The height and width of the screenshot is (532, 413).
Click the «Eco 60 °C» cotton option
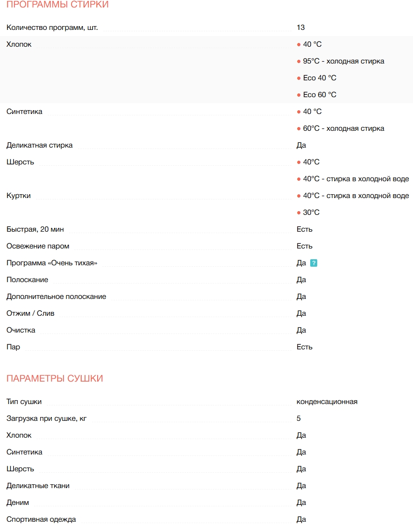click(320, 95)
